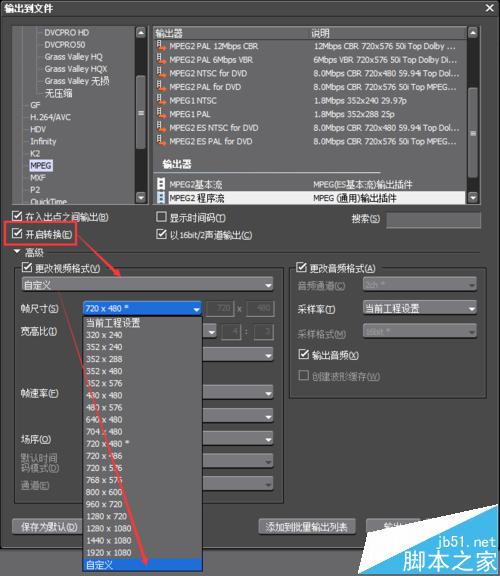Select 当前工程设置 in frame size list

tap(143, 323)
